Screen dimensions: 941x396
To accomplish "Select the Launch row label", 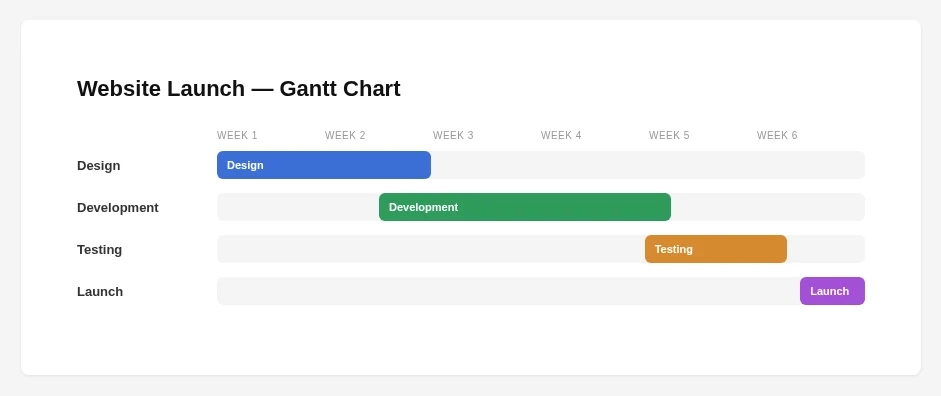I will click(x=100, y=292).
